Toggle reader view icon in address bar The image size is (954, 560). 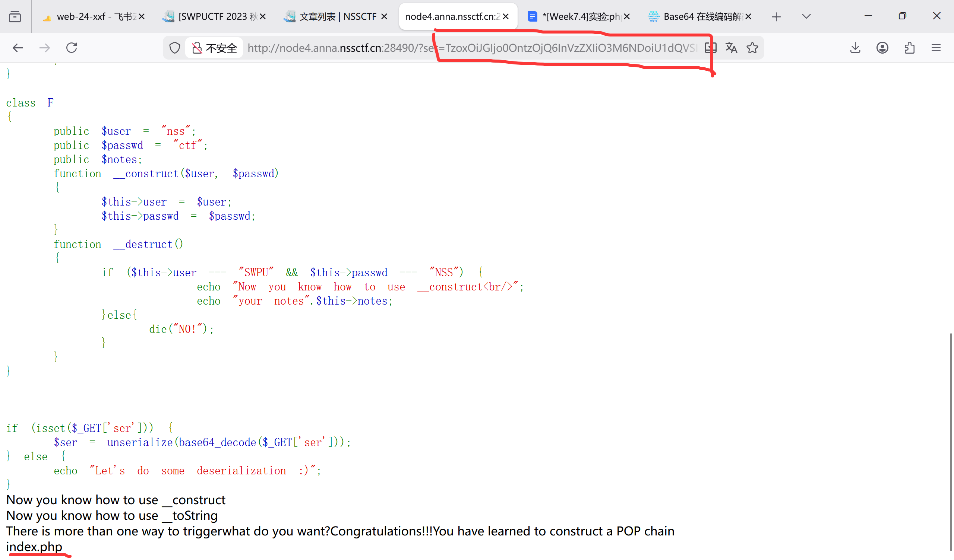click(710, 48)
